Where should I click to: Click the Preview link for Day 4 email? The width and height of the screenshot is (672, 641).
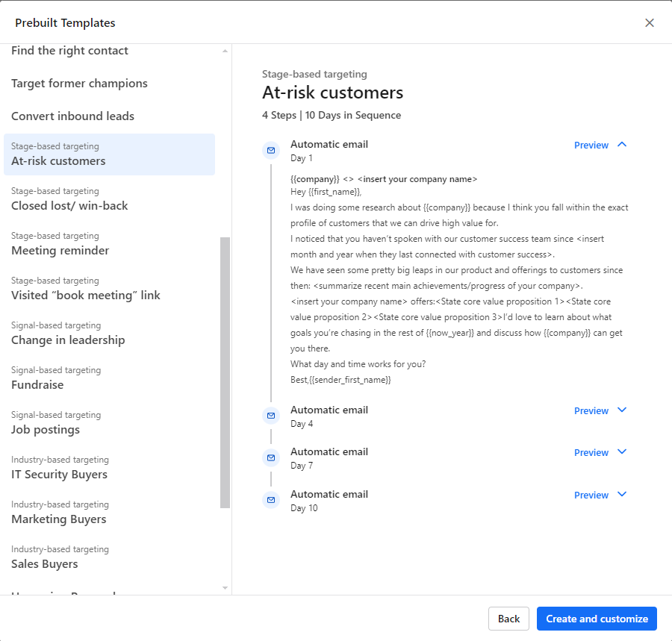click(x=591, y=411)
